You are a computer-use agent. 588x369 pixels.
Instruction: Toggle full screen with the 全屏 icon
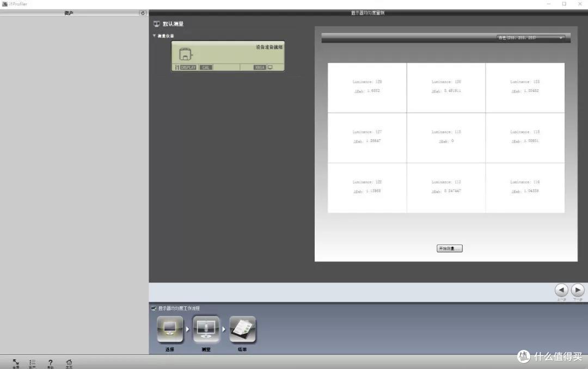(16, 363)
